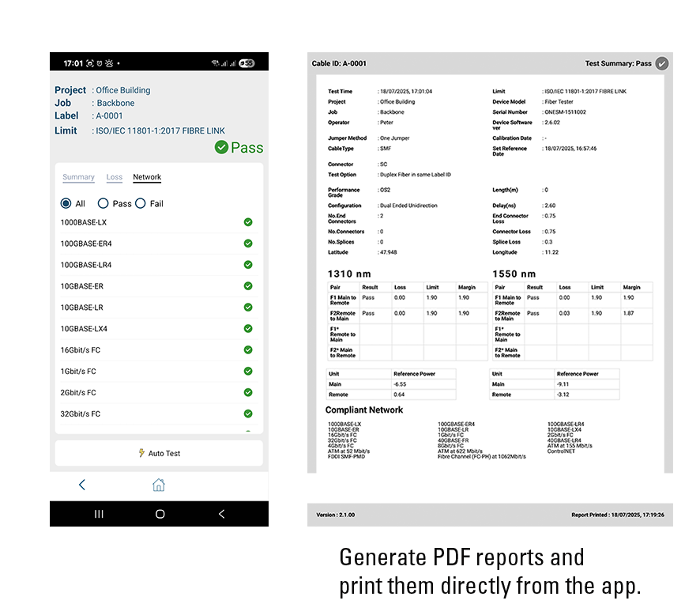Image resolution: width=700 pixels, height=608 pixels.
Task: Open the app home screen icon
Action: pos(159,485)
